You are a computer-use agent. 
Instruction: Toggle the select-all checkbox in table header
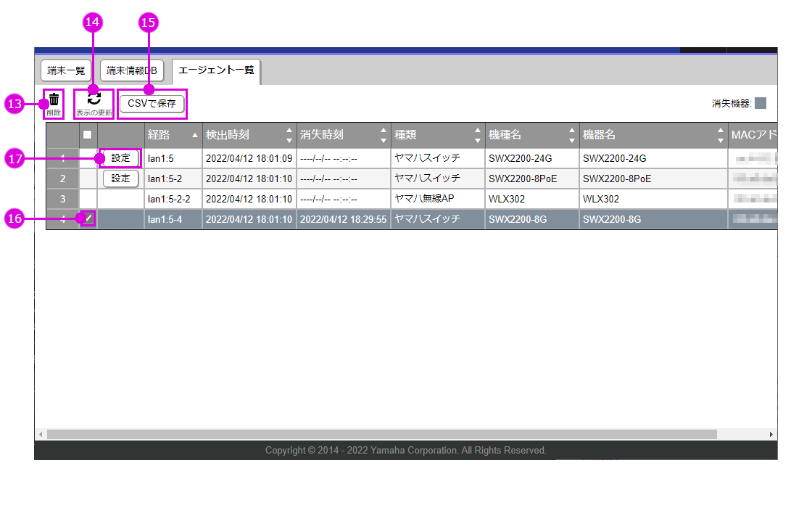coord(88,134)
